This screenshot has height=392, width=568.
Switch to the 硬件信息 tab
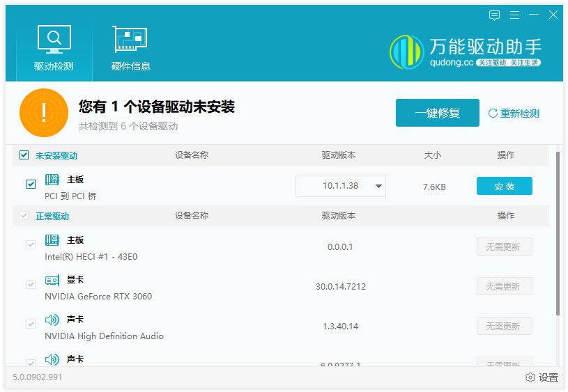click(130, 48)
